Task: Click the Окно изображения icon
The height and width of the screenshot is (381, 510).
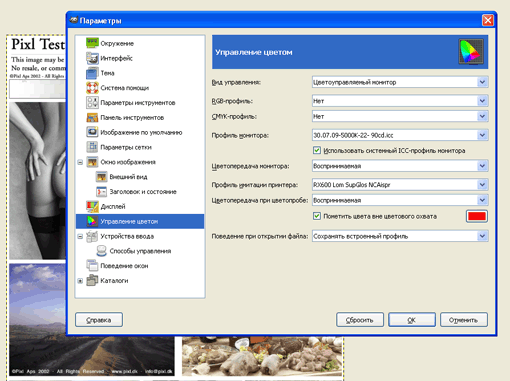Action: [x=92, y=162]
